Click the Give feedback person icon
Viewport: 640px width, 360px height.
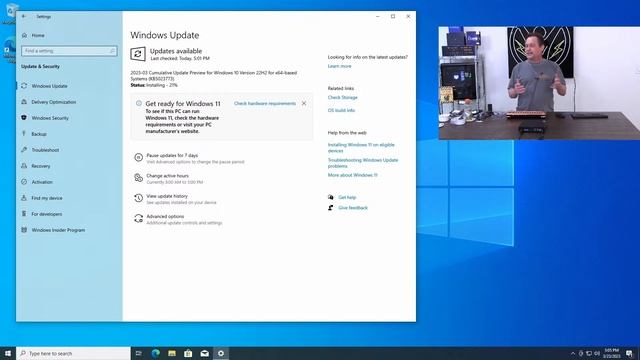(x=331, y=208)
